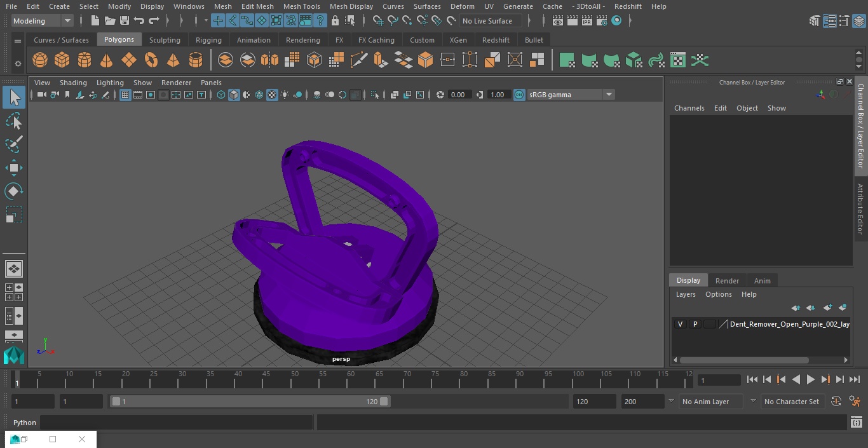Image resolution: width=868 pixels, height=448 pixels.
Task: Toggle the sRGB color management button
Action: [x=519, y=95]
